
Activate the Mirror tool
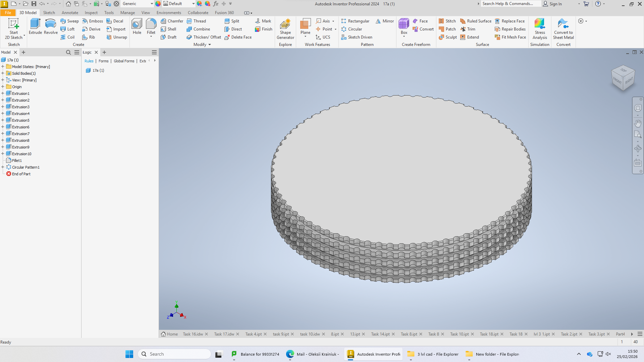[x=385, y=21]
